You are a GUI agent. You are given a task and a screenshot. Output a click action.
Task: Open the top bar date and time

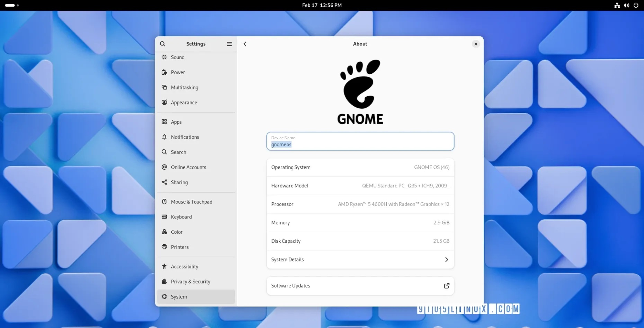(322, 5)
